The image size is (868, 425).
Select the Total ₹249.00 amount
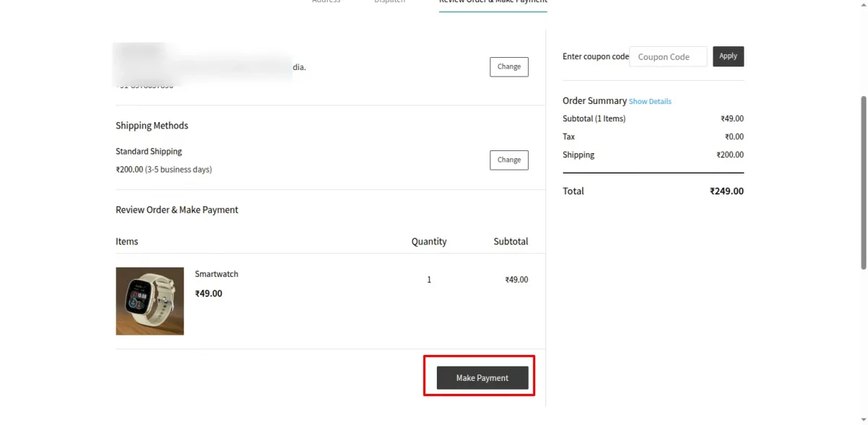(x=726, y=192)
